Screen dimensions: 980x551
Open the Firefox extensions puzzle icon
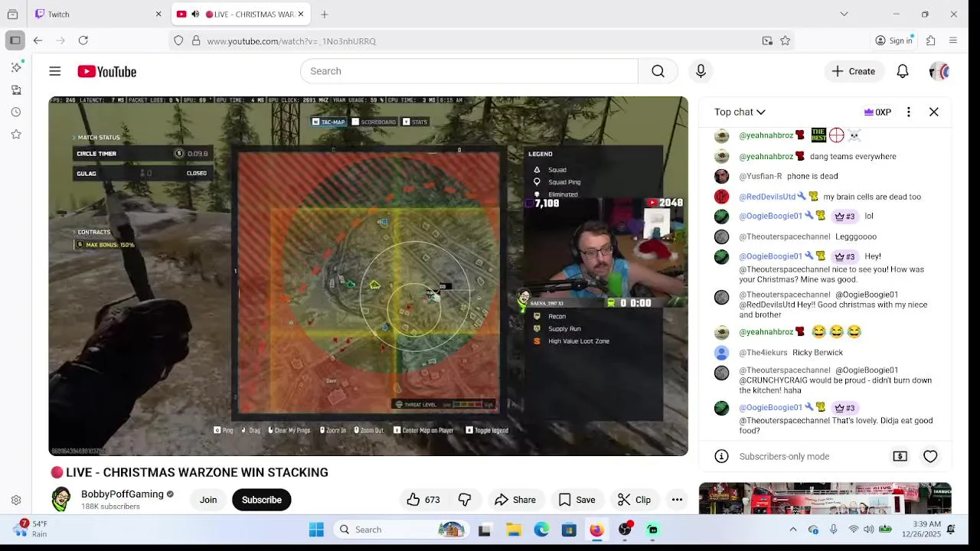pyautogui.click(x=931, y=41)
